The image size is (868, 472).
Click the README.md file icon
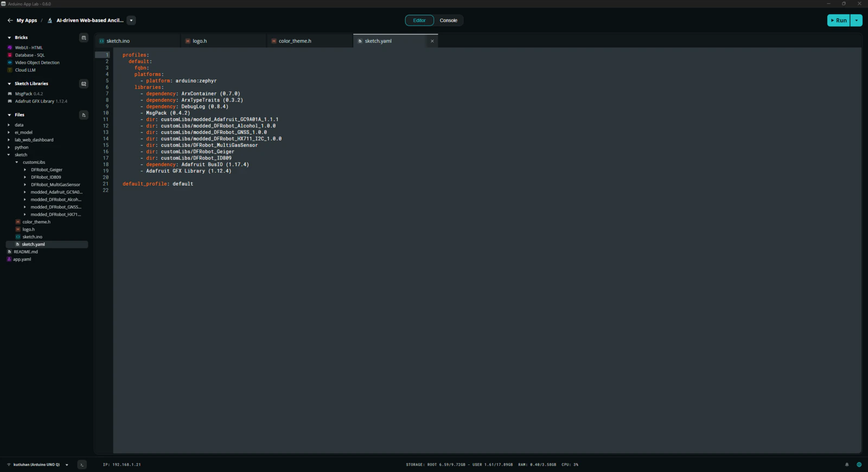[x=9, y=252]
